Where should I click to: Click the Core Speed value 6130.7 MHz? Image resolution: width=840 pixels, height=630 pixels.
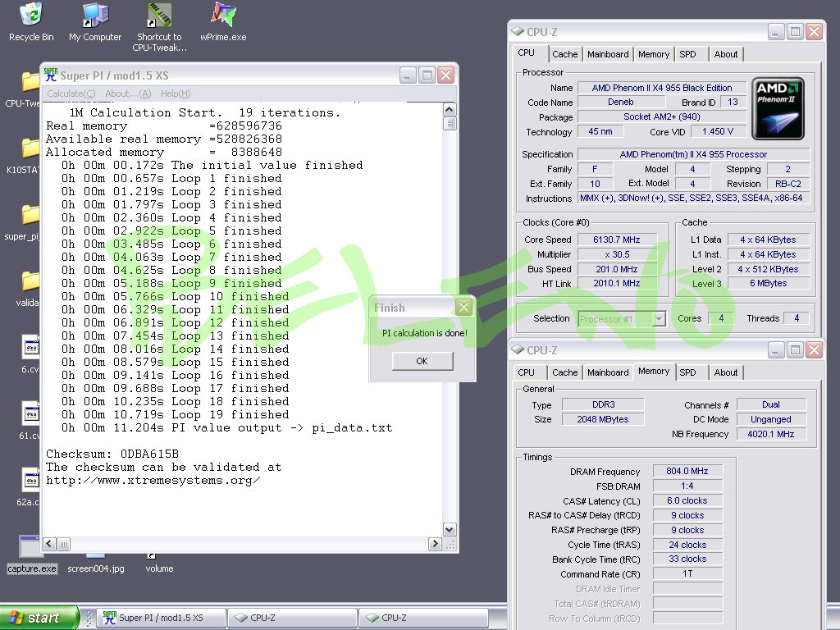(617, 240)
